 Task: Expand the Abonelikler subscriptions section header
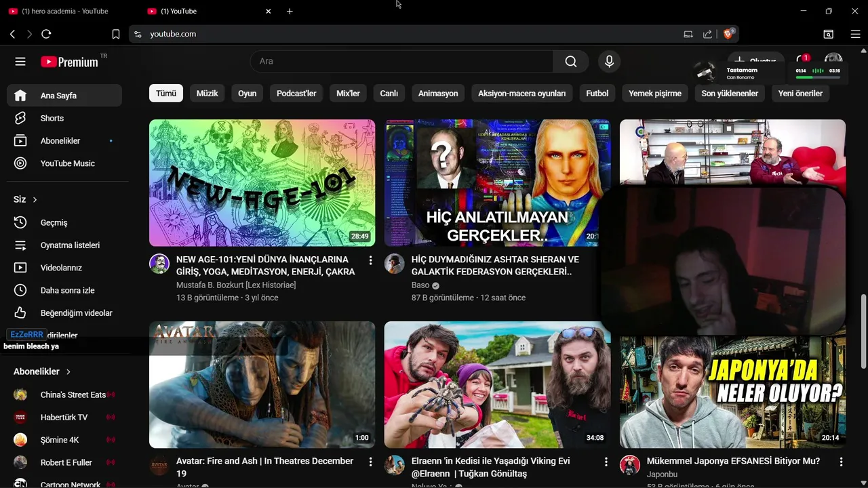[42, 371]
